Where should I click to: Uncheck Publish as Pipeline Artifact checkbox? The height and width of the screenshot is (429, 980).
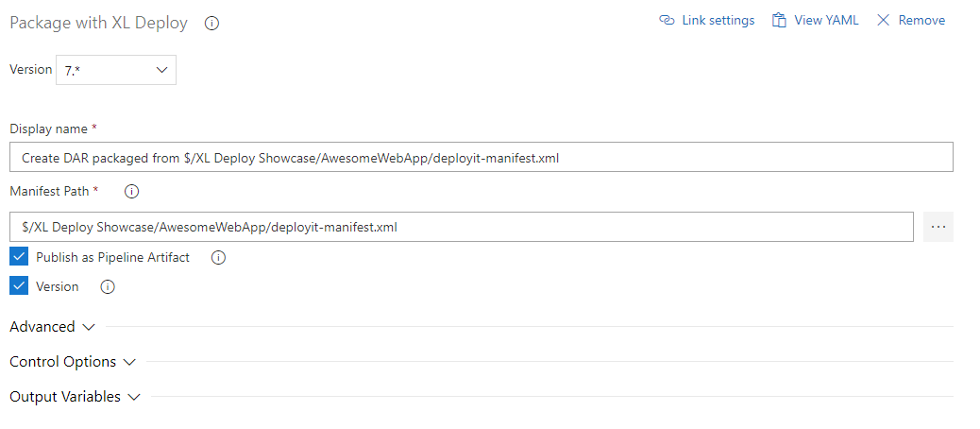[x=20, y=257]
